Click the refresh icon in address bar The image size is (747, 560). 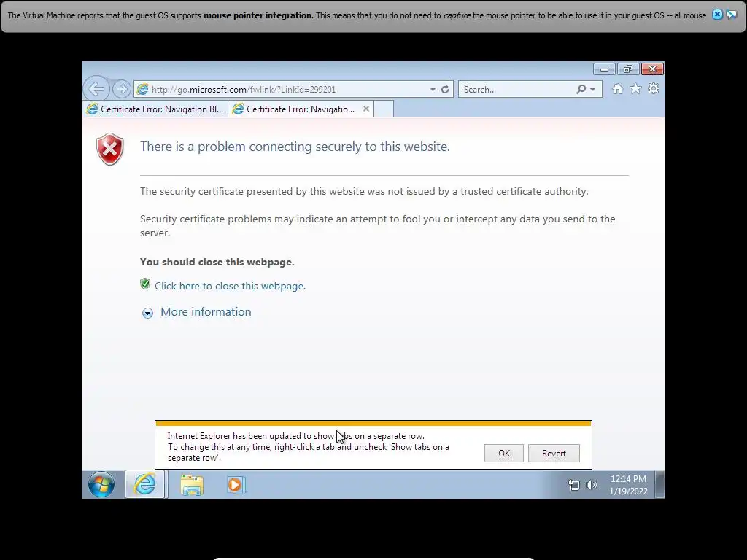tap(445, 89)
